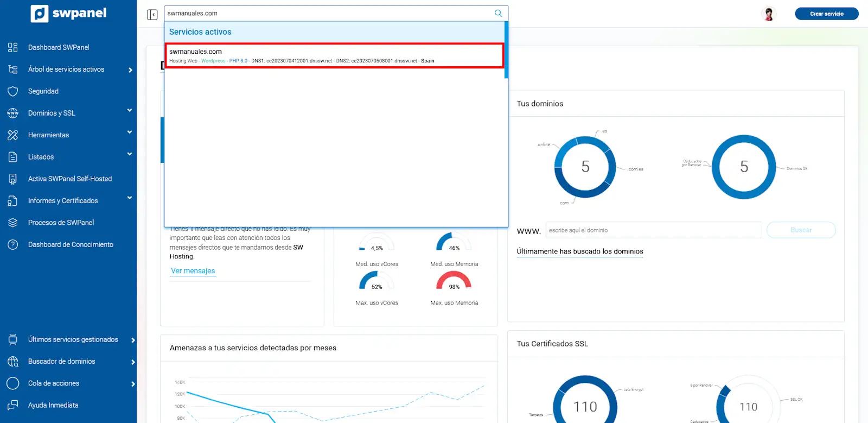Click the Herramientas tools icon
Viewport: 868px width, 423px height.
tap(13, 135)
